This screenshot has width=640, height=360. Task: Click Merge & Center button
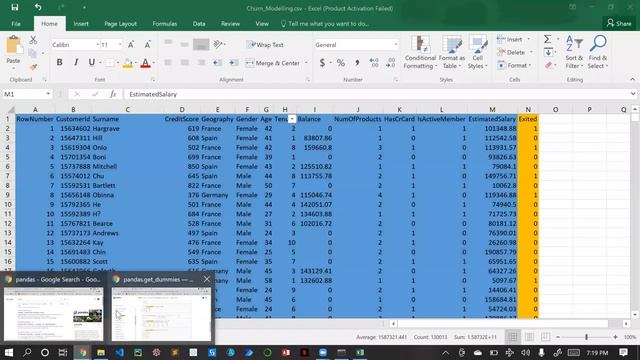pyautogui.click(x=273, y=63)
